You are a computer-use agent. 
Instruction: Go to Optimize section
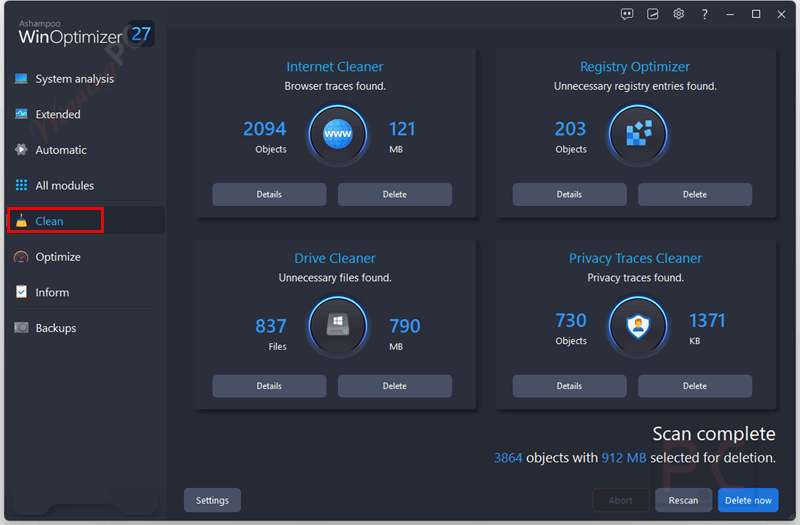[x=58, y=257]
